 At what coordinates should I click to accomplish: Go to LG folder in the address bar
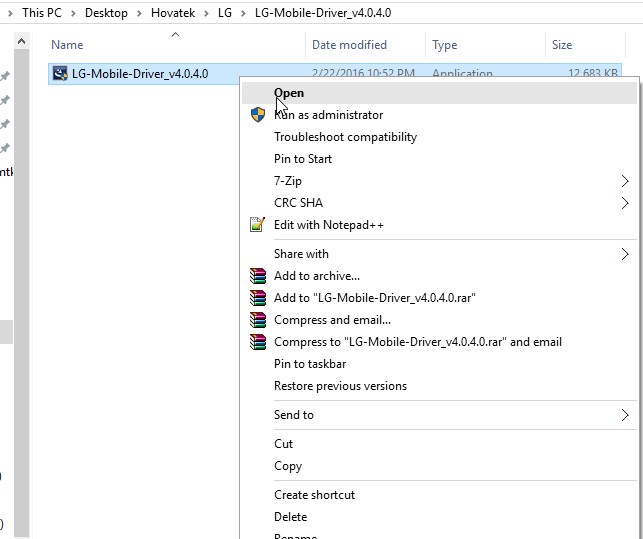click(225, 13)
